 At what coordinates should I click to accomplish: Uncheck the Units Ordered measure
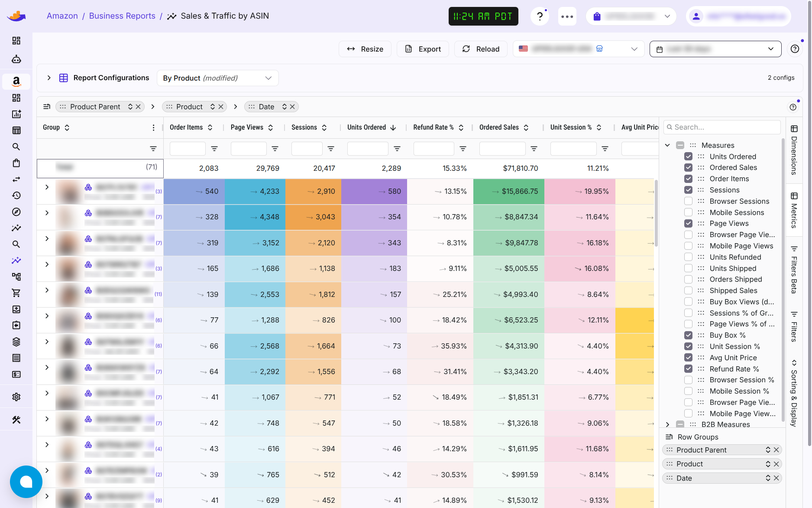pyautogui.click(x=688, y=156)
